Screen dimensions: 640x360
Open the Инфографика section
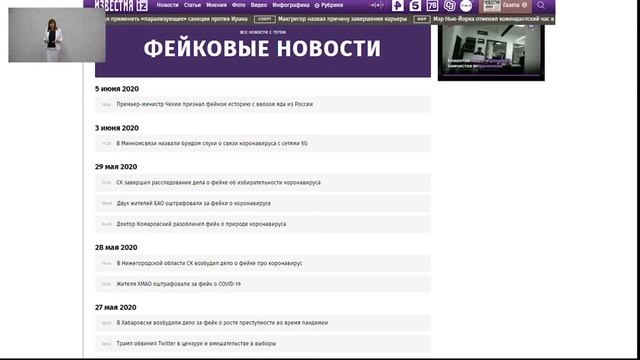[x=291, y=5]
